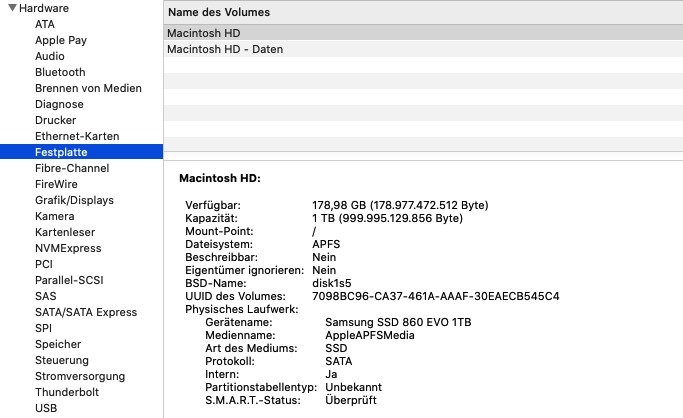Collapse the Hardware disclosure triangle
The image size is (683, 418).
pyautogui.click(x=9, y=8)
